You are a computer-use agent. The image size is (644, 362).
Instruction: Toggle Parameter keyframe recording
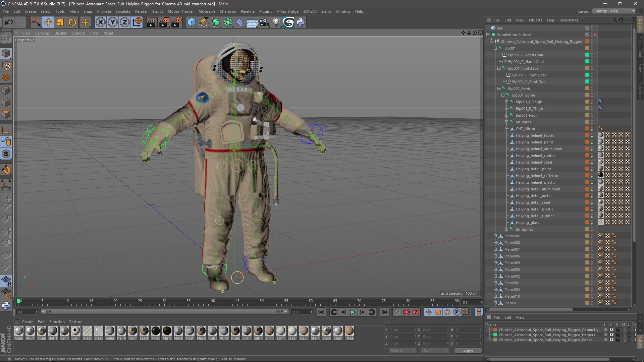click(457, 312)
